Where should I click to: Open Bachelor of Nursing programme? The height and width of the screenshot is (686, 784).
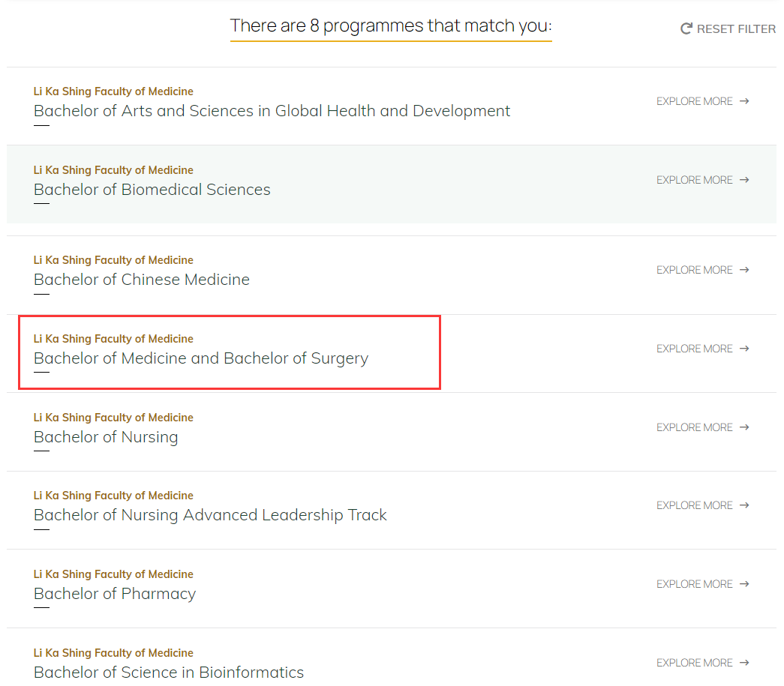coord(106,437)
